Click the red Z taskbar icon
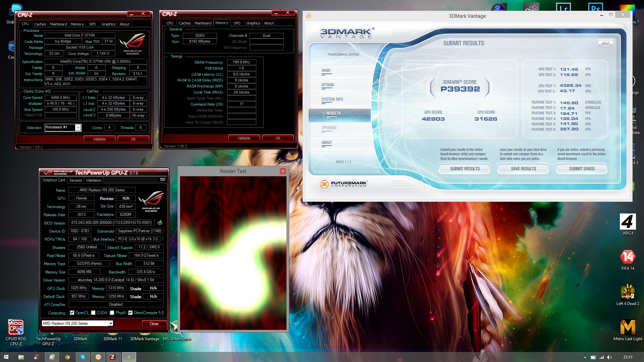This screenshot has width=644, height=362. click(x=113, y=357)
